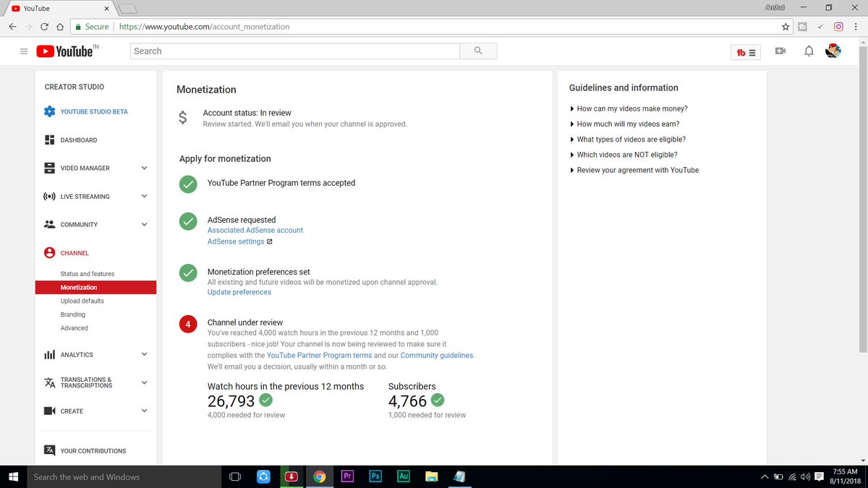The width and height of the screenshot is (868, 488).
Task: Bookmark this page with the star icon
Action: click(786, 27)
